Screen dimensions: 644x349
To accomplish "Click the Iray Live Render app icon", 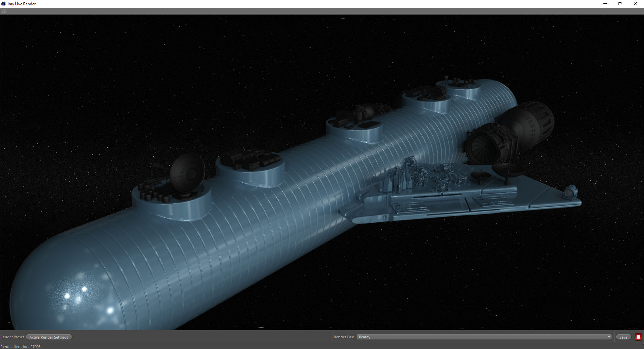I will [4, 4].
